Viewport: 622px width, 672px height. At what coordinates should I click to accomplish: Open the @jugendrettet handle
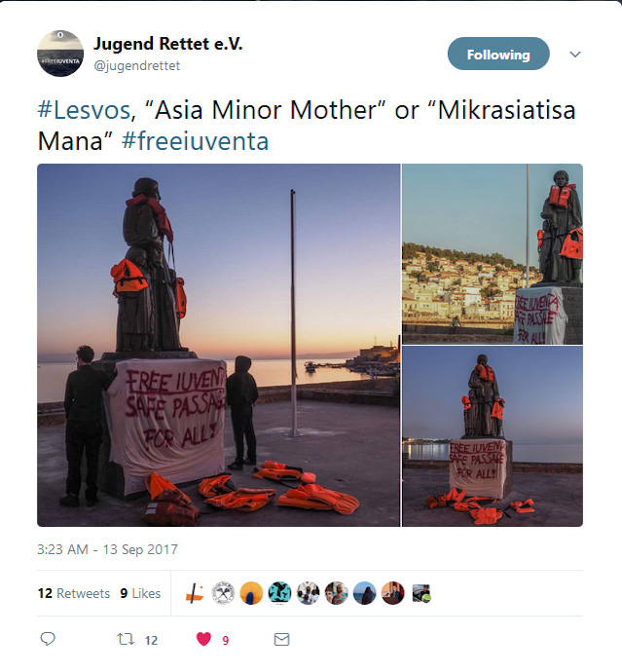pyautogui.click(x=136, y=65)
